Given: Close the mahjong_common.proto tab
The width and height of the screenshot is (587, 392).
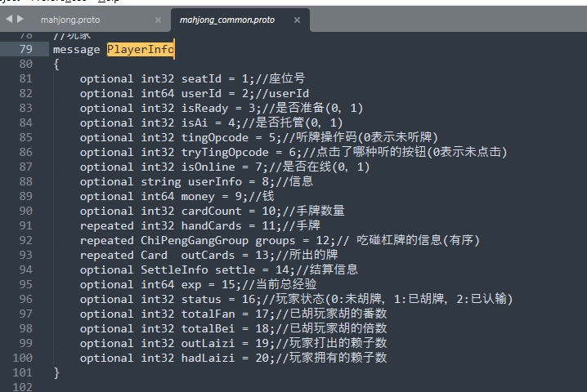Looking at the screenshot, I should (x=298, y=19).
